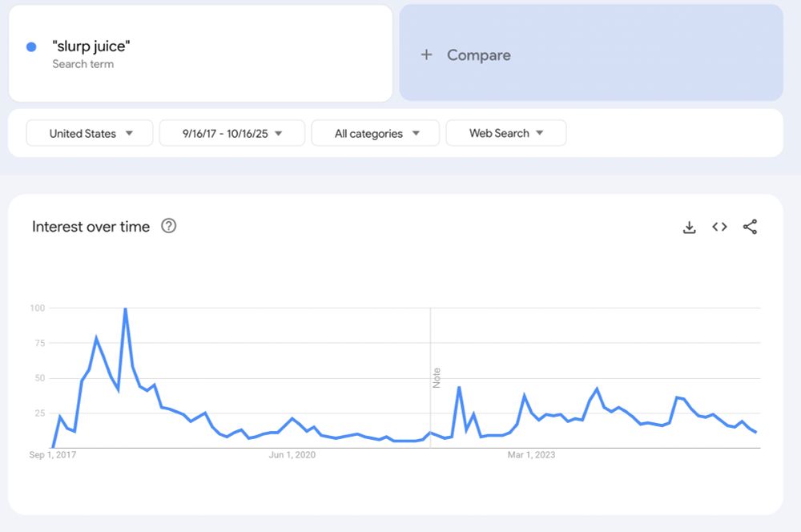Open the All categories dropdown
The height and width of the screenshot is (532, 801).
coord(376,133)
